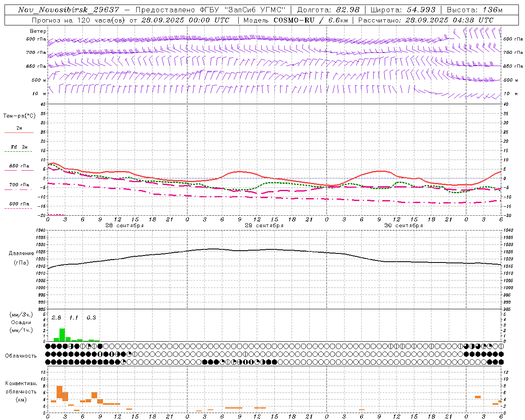Click the Осадки precipitation label

[x=21, y=322]
